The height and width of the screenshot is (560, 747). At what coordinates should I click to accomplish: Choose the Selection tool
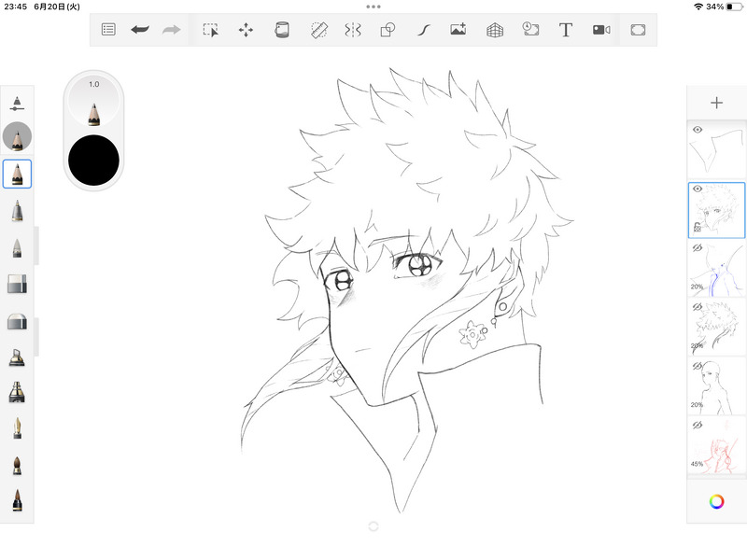[211, 30]
